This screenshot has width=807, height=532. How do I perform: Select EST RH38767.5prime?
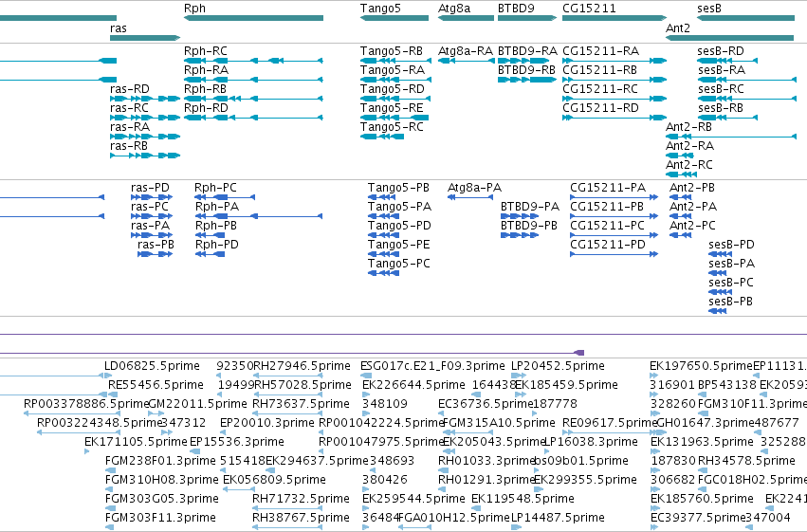tap(301, 518)
